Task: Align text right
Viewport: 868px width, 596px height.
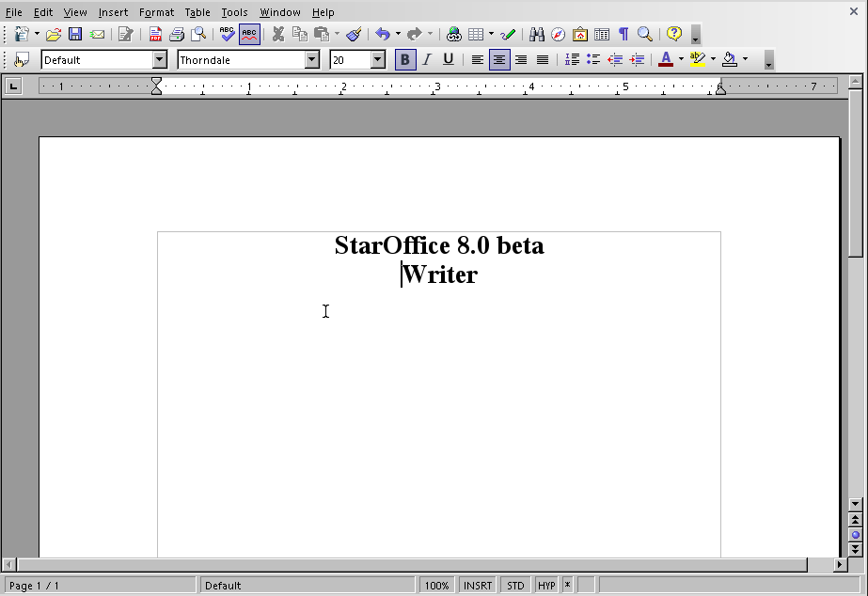Action: tap(521, 60)
